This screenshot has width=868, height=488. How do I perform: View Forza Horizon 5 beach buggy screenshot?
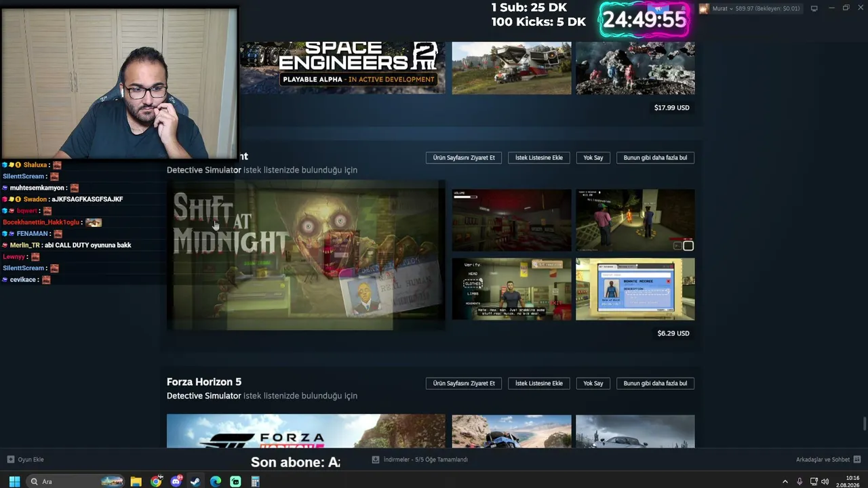coord(512,431)
